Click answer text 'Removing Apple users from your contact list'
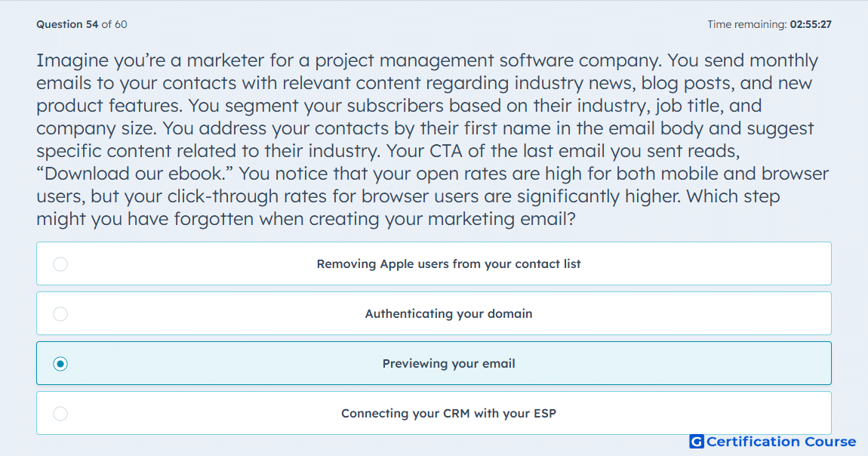868x456 pixels. (x=448, y=264)
